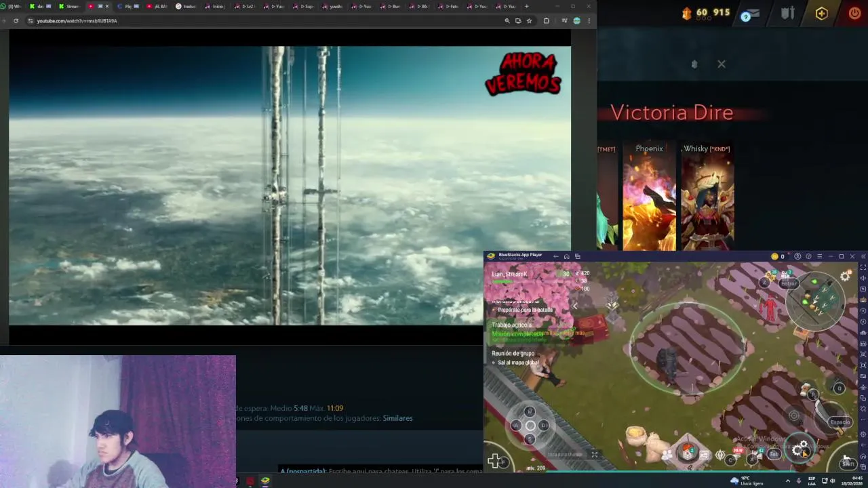Click the shard currency icon beside 60 915
Viewport: 868px width, 488px height.
click(686, 13)
